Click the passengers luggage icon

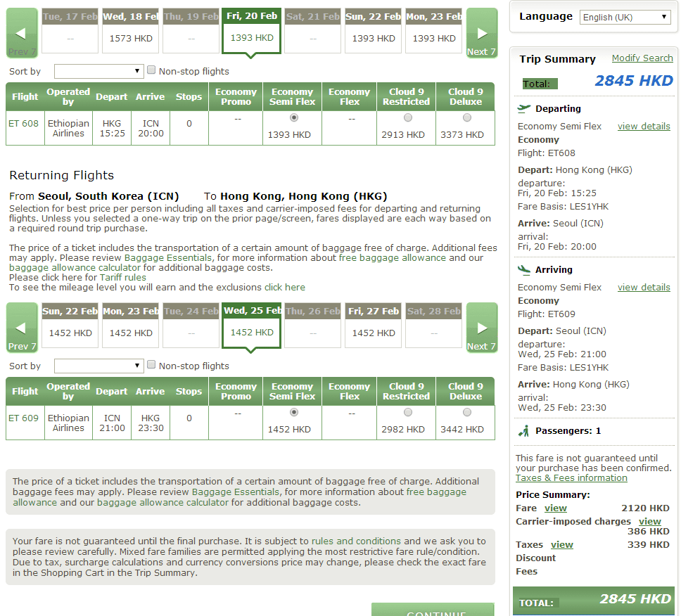coord(523,430)
